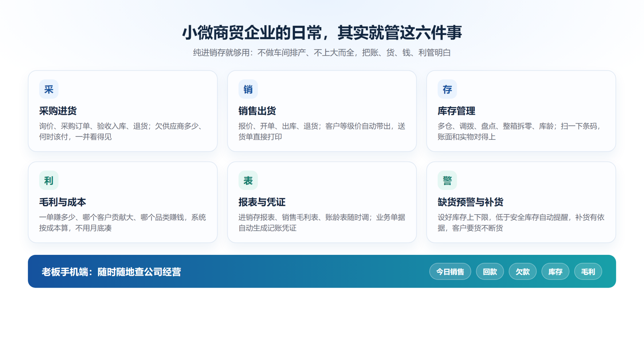This screenshot has width=644, height=338.
Task: Click the green 警 icon badge
Action: (x=447, y=180)
